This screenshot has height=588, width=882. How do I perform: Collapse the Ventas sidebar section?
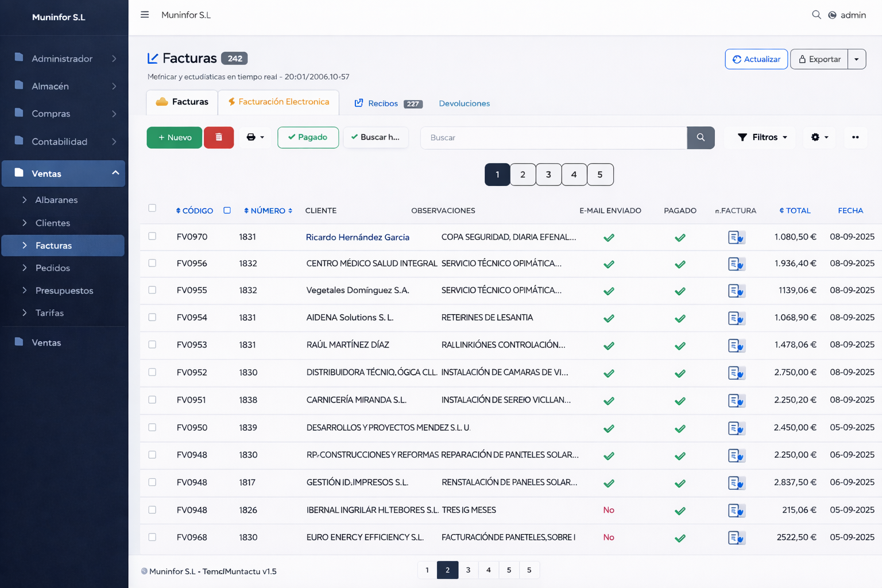click(x=115, y=173)
